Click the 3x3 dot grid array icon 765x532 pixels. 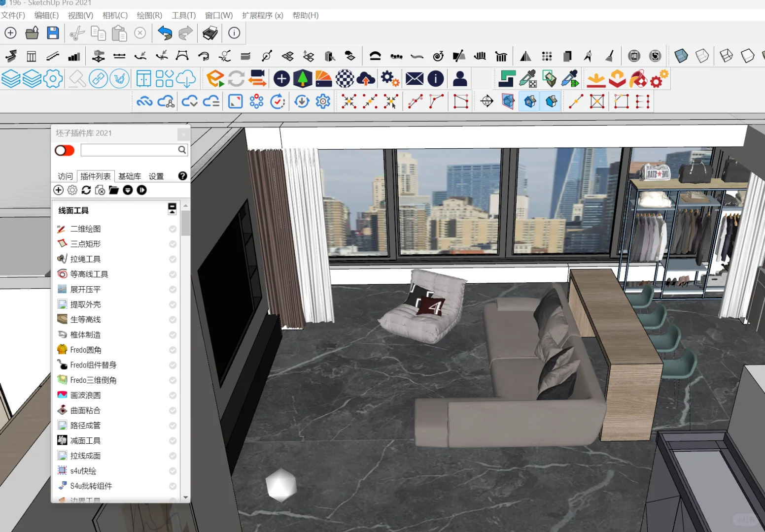(x=547, y=56)
